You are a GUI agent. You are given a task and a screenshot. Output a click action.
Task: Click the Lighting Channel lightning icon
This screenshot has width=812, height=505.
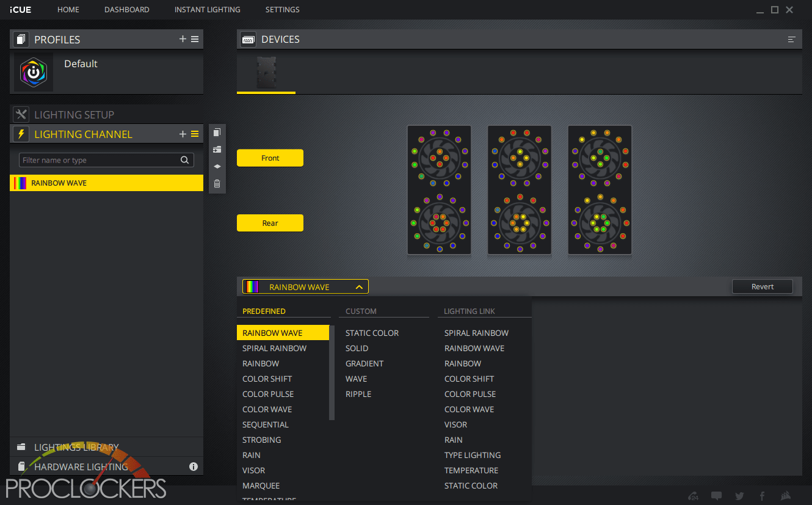[21, 134]
